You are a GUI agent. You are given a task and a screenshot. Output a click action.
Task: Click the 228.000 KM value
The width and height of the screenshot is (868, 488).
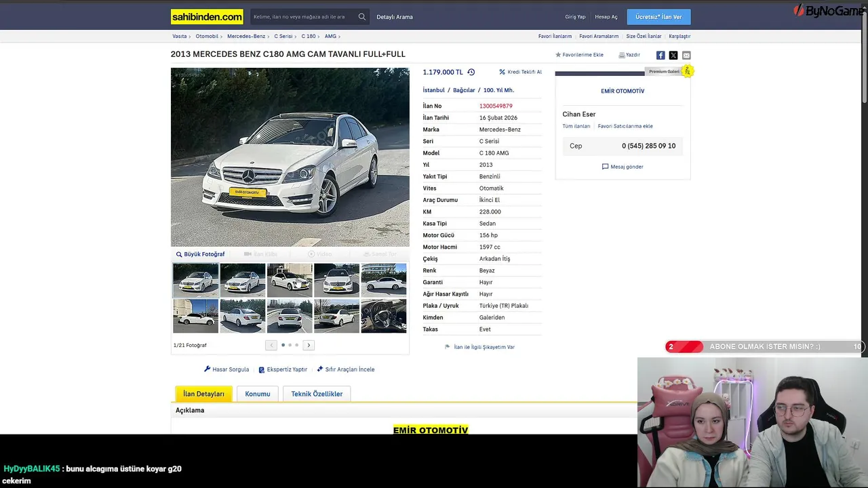click(490, 211)
